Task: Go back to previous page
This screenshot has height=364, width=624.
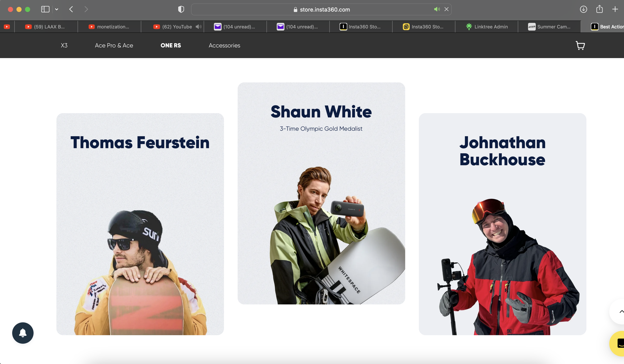Action: click(x=71, y=9)
